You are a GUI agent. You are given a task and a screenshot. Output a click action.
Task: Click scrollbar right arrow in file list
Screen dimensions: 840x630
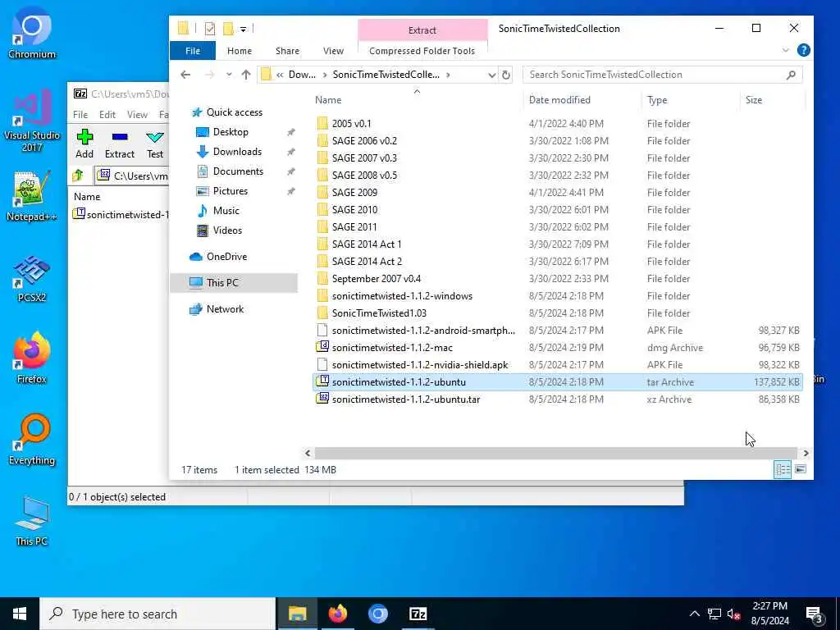point(806,453)
